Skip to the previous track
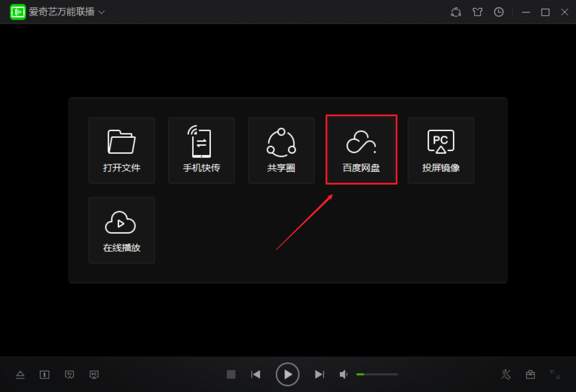576x392 pixels. click(x=256, y=374)
